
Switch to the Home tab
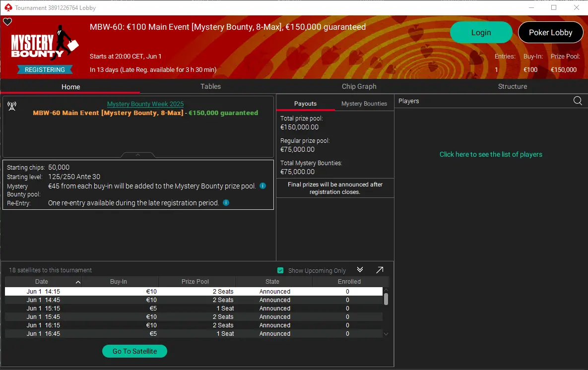pyautogui.click(x=70, y=87)
